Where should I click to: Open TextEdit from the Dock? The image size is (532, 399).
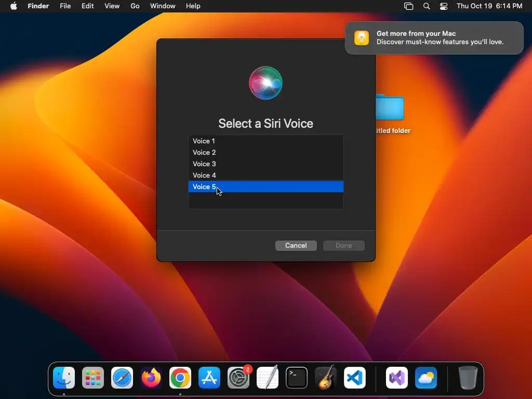tap(268, 378)
